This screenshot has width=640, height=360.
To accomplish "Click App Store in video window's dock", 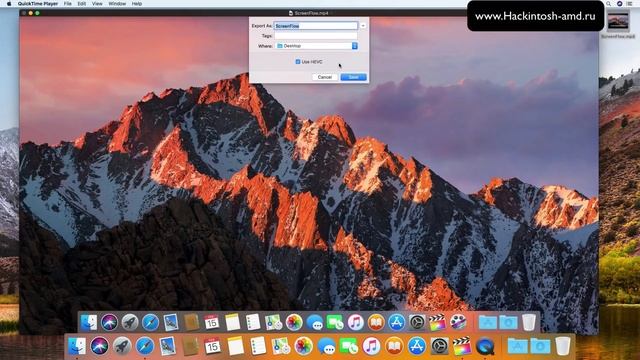I will (396, 322).
